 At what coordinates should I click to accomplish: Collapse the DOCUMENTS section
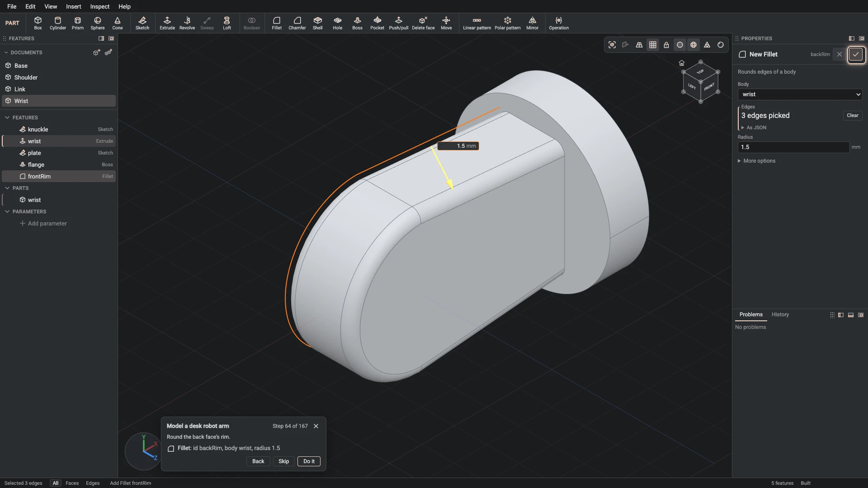pos(6,52)
